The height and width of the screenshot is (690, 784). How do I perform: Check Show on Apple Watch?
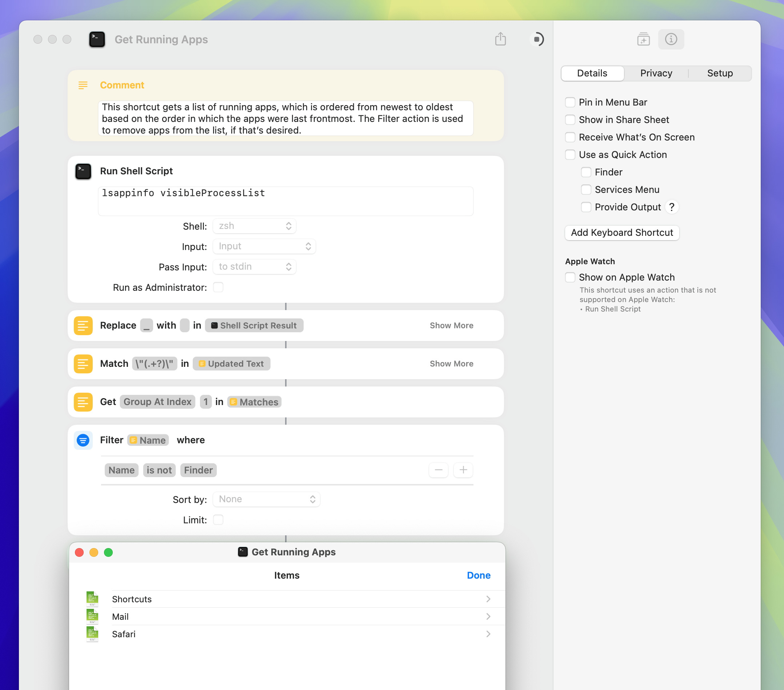(570, 277)
